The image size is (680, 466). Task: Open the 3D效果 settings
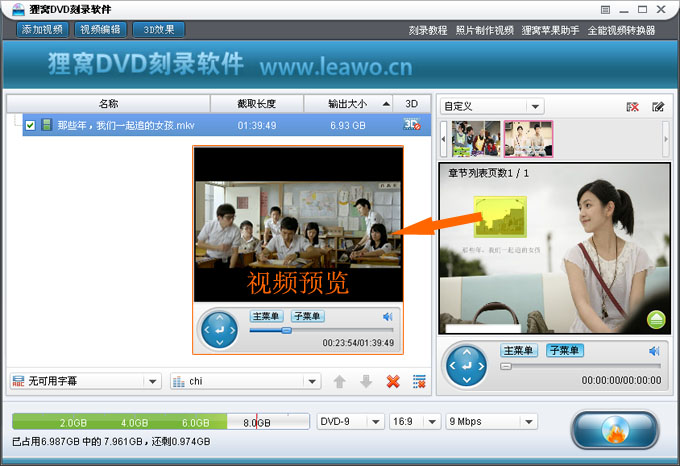[x=159, y=29]
